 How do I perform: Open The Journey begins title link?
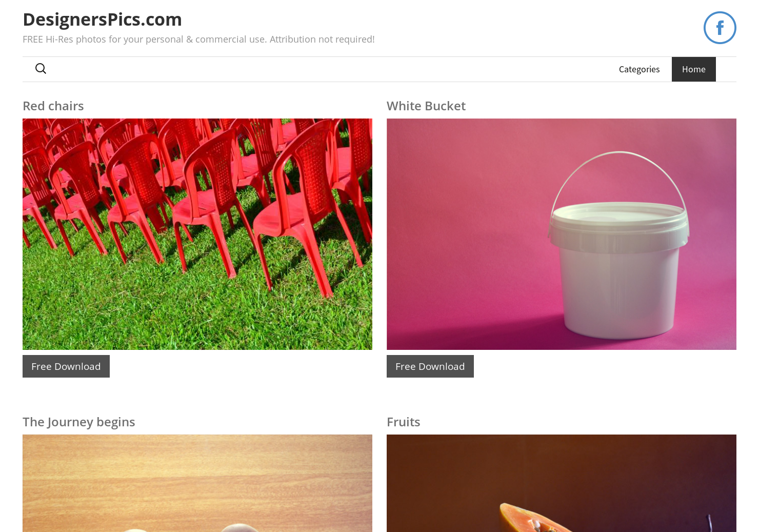pos(78,422)
